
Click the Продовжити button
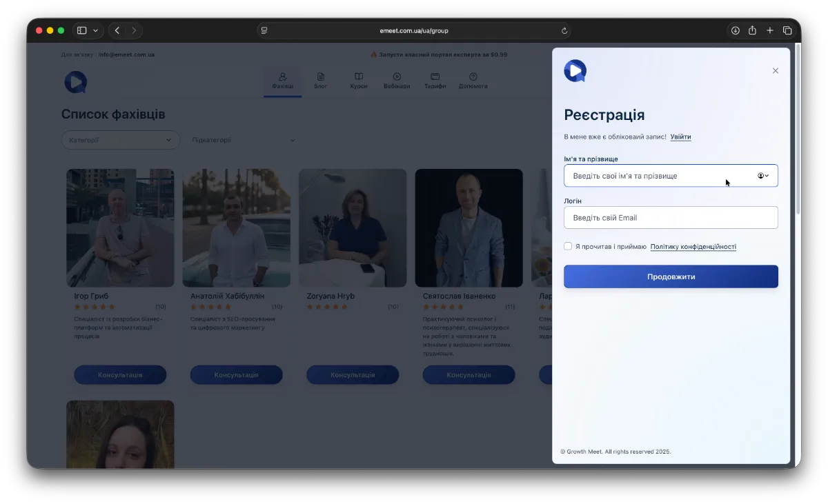pos(671,276)
